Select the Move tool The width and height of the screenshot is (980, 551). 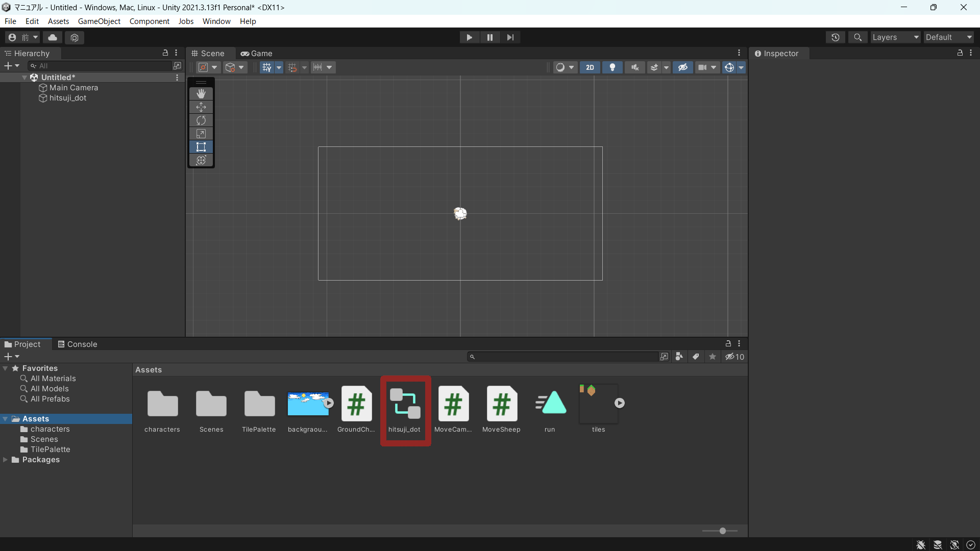[x=201, y=107]
